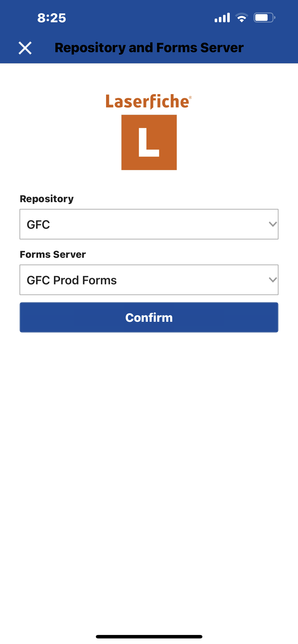Open the Forms Server dropdown

[149, 280]
